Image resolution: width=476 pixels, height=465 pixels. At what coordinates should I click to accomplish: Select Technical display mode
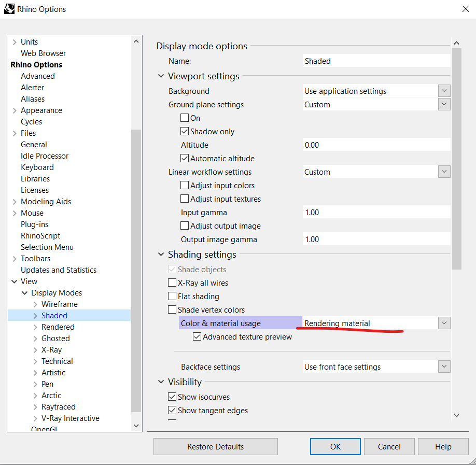(x=57, y=361)
